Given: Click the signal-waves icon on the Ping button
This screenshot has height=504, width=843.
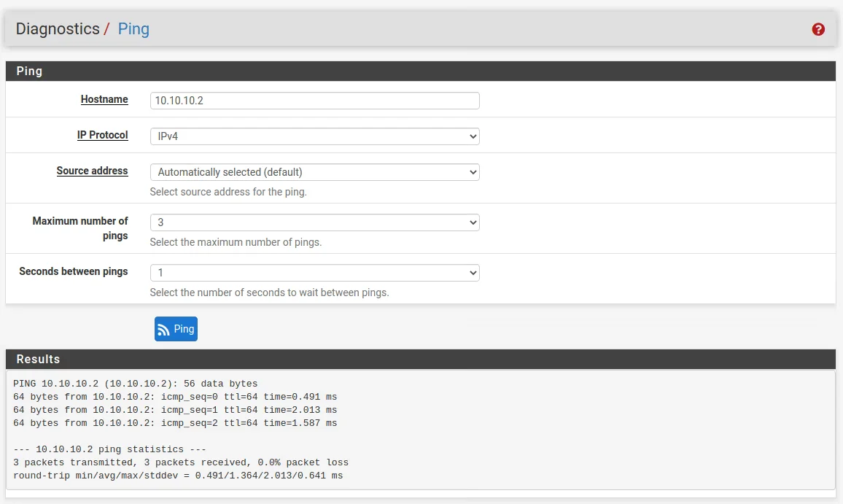Looking at the screenshot, I should [163, 329].
